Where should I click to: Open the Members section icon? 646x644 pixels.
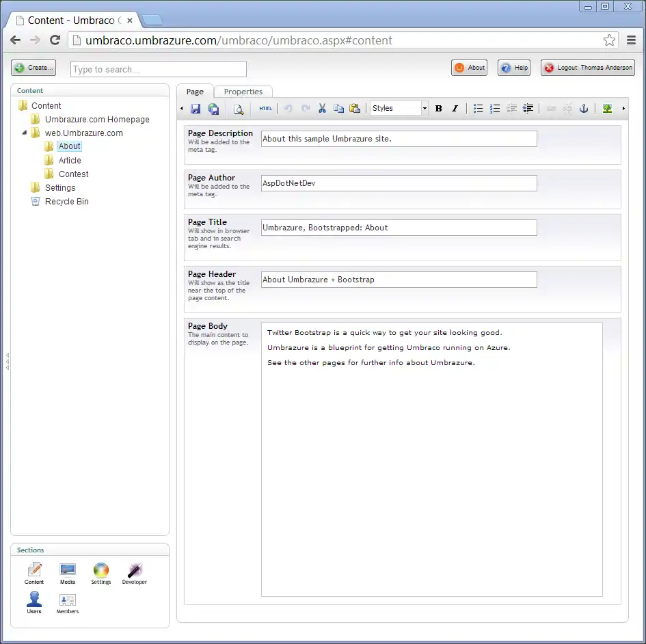[68, 603]
